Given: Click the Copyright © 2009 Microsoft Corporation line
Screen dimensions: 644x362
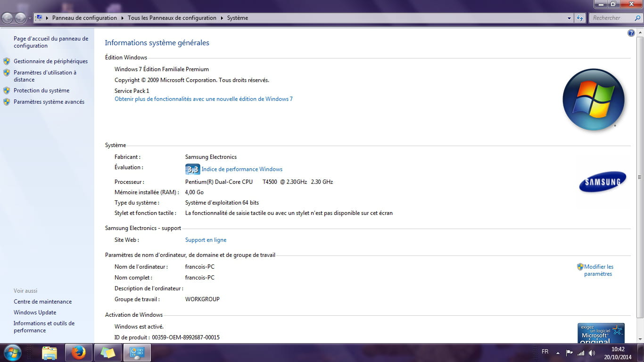Looking at the screenshot, I should pyautogui.click(x=192, y=80).
